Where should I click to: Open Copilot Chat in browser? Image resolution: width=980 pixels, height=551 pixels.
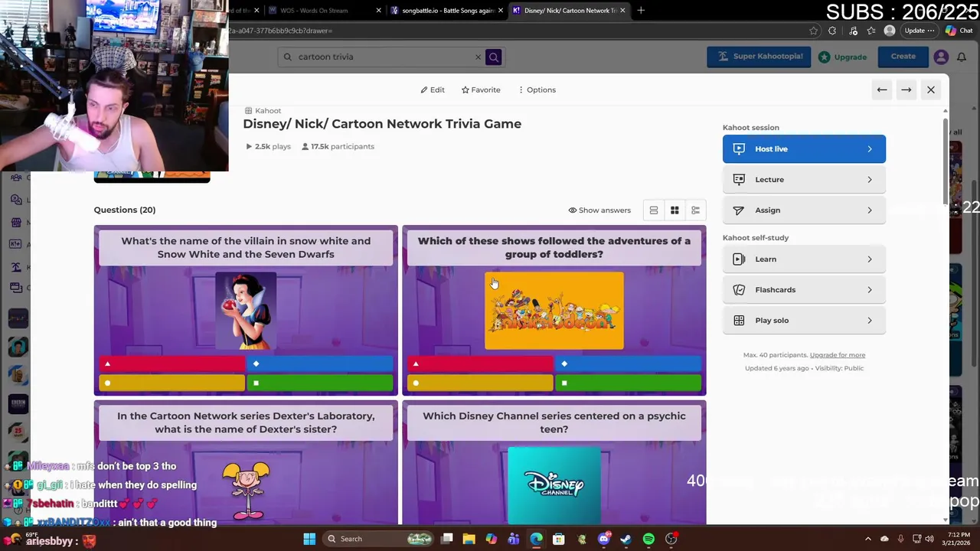[x=961, y=31]
